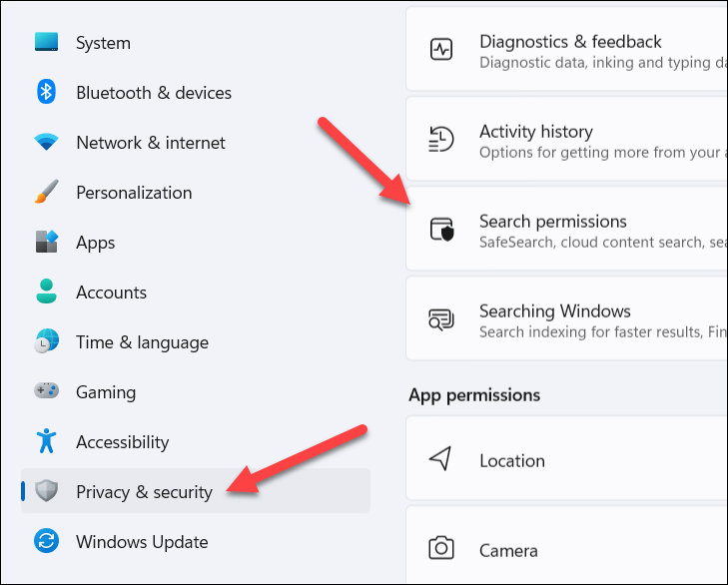Image resolution: width=728 pixels, height=585 pixels.
Task: Click the Personalization paintbrush icon
Action: coord(47,192)
